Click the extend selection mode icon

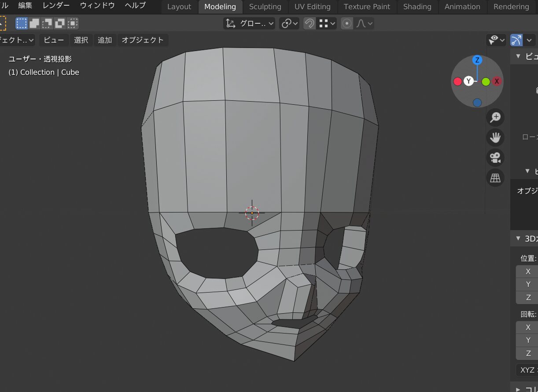pyautogui.click(x=34, y=23)
